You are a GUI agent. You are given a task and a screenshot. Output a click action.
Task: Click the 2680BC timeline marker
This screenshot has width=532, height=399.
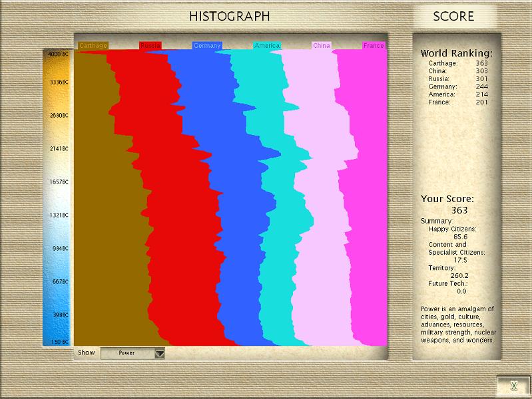58,115
